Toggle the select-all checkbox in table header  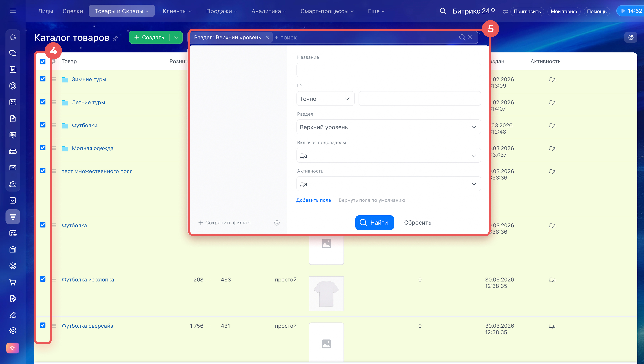pyautogui.click(x=43, y=61)
